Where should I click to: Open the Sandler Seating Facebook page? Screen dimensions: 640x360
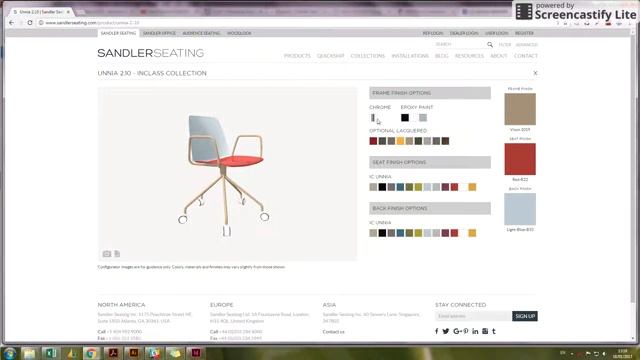coord(437,331)
